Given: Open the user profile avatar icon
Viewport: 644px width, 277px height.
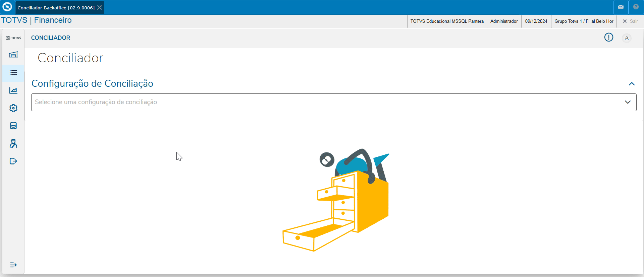Looking at the screenshot, I should [627, 38].
